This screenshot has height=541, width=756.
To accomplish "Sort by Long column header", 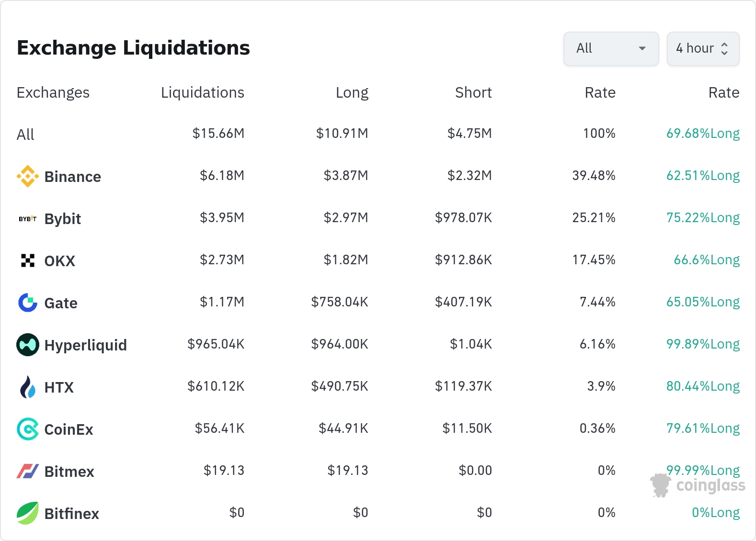I will pyautogui.click(x=352, y=92).
